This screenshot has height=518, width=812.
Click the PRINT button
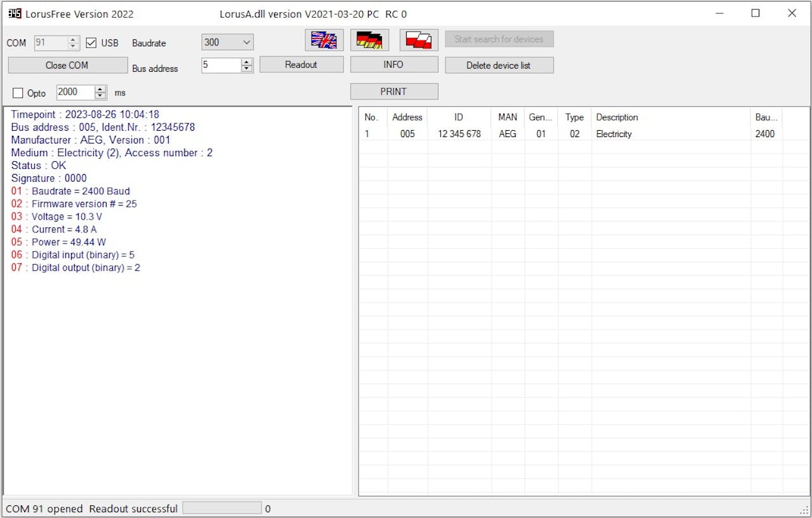point(394,91)
